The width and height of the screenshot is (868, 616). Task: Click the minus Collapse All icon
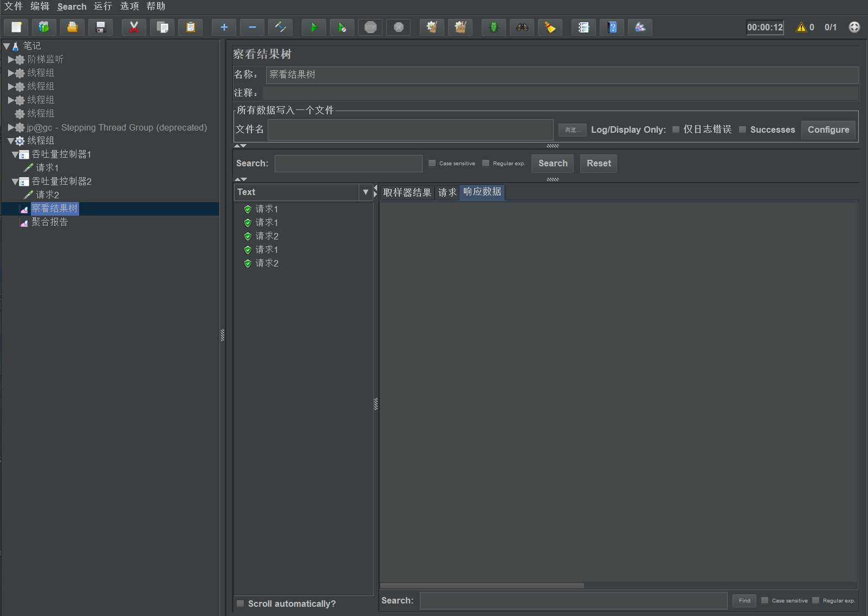pos(252,27)
